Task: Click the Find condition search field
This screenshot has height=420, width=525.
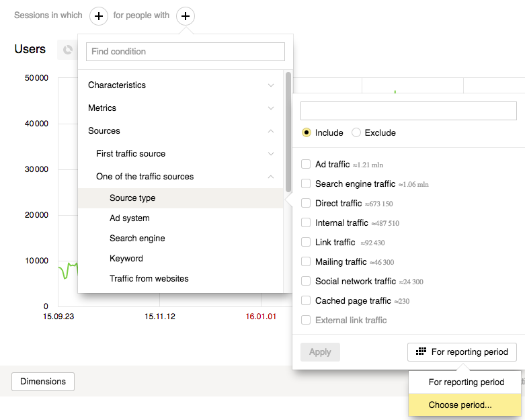Action: 186,52
